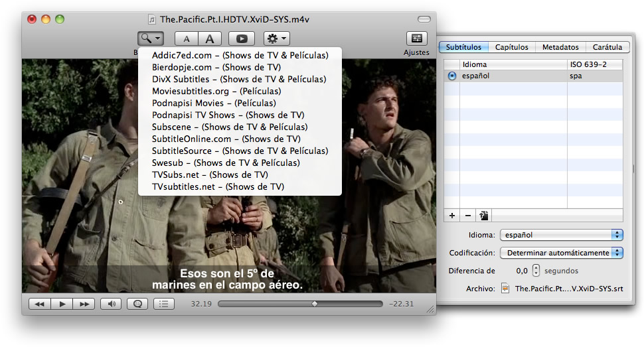Click the srt file icon next to Archivo
This screenshot has width=644, height=347.
pos(505,289)
